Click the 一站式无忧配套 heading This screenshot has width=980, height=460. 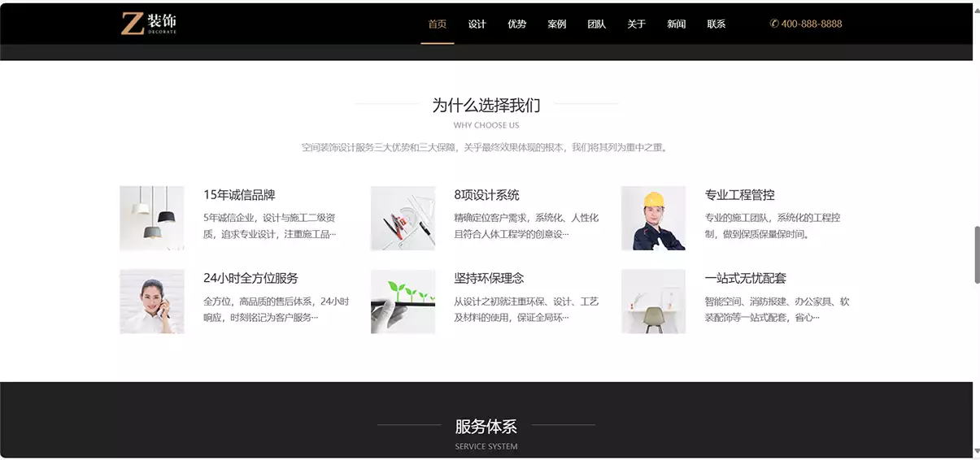(746, 278)
